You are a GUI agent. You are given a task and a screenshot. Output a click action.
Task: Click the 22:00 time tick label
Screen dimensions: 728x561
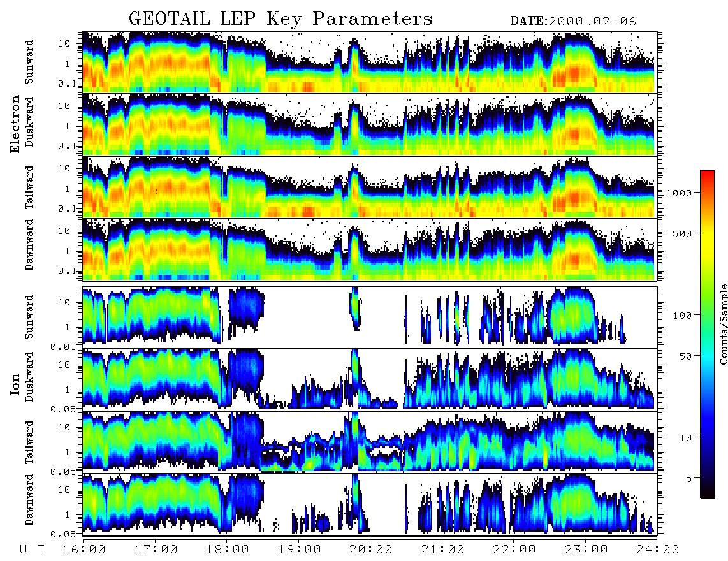coord(514,550)
